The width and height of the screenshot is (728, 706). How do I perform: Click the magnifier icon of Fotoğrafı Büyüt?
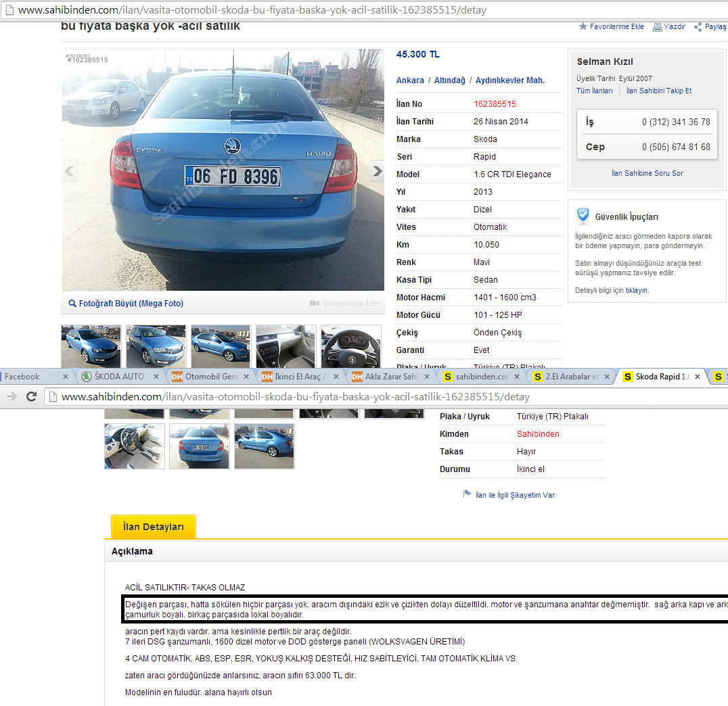[x=72, y=303]
